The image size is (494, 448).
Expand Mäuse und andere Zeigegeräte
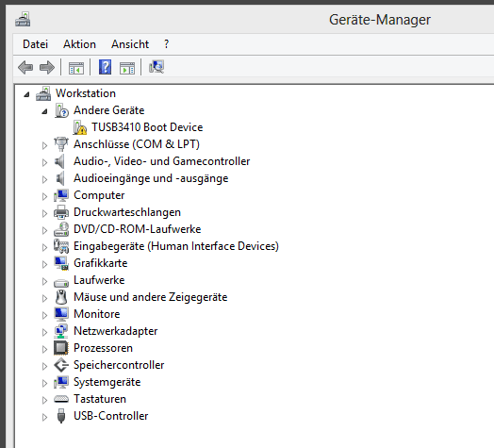44,298
